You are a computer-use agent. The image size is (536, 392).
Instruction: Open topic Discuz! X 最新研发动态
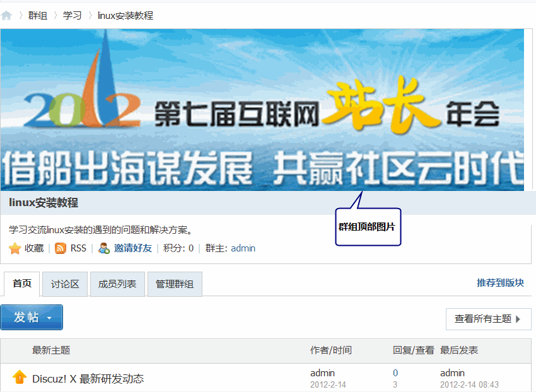(88, 379)
